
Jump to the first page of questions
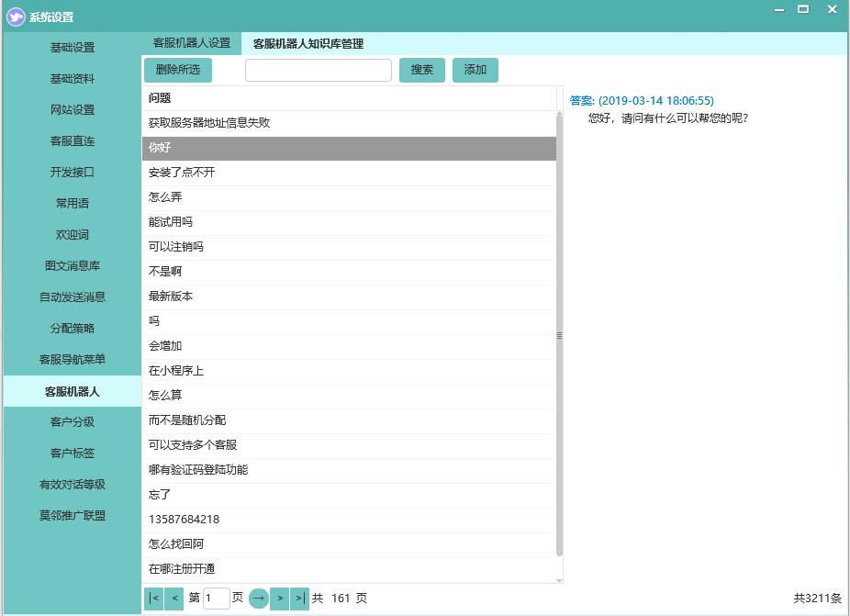(x=153, y=598)
